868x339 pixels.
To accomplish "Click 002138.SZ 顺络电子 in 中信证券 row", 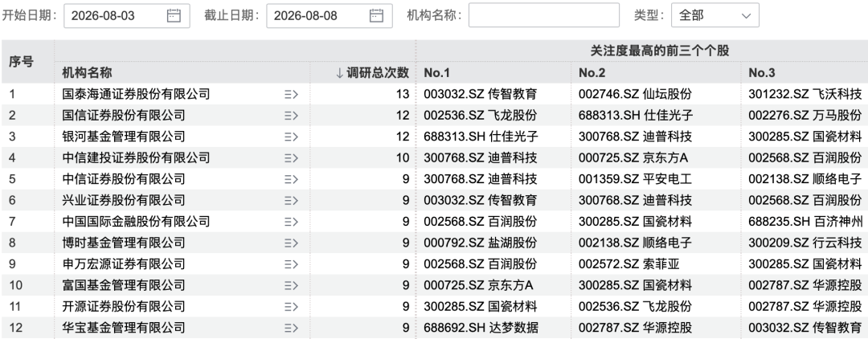I will coord(805,179).
